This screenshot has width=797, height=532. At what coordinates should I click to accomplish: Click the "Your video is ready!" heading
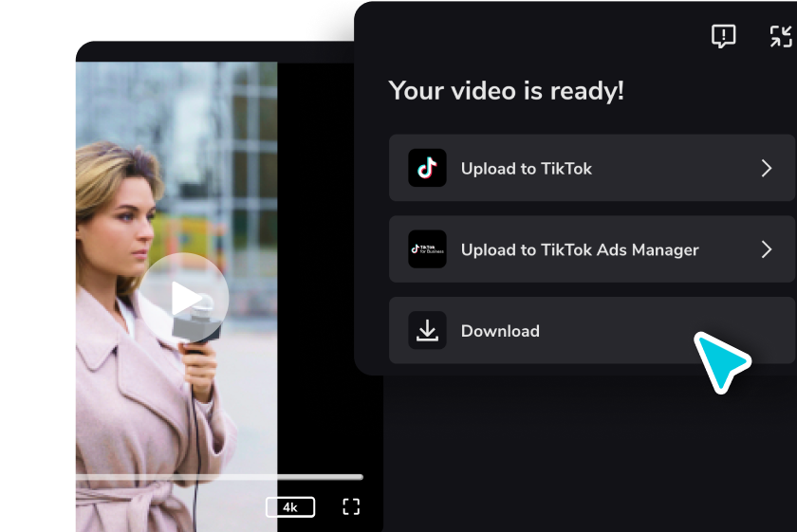(506, 91)
